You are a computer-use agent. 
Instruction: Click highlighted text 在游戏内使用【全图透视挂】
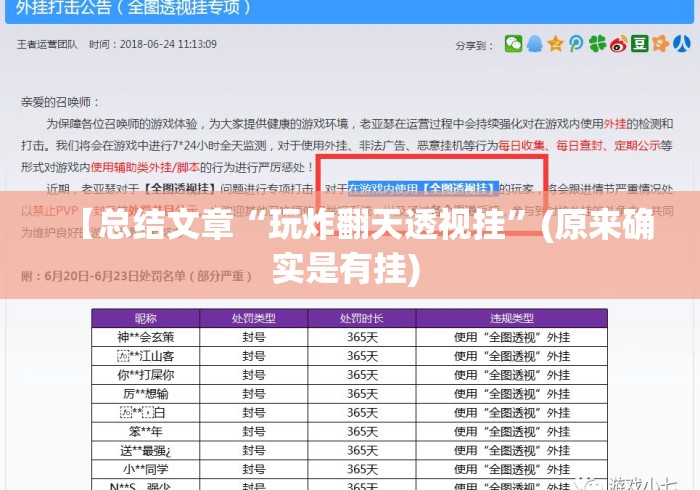(423, 189)
